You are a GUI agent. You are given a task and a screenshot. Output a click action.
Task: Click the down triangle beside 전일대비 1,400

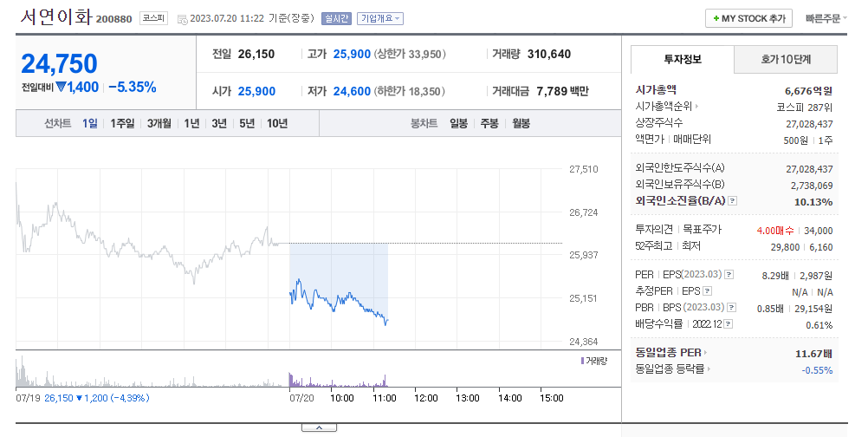tap(61, 87)
